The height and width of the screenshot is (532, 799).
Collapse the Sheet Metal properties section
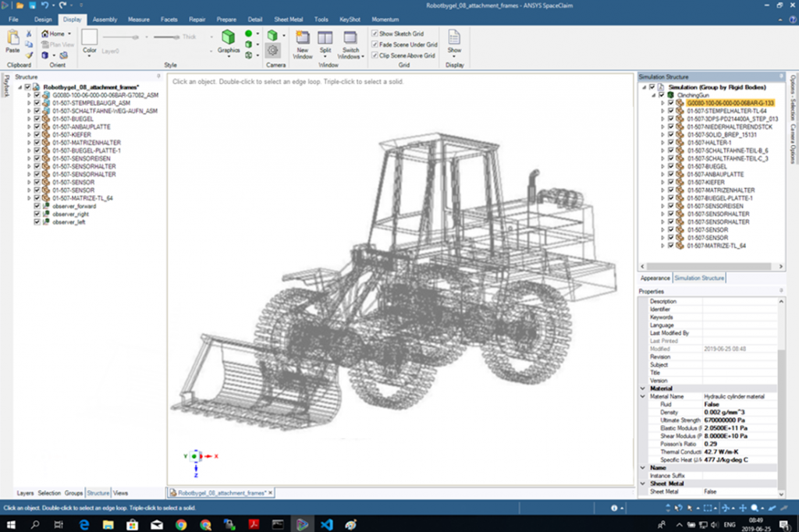click(x=643, y=484)
